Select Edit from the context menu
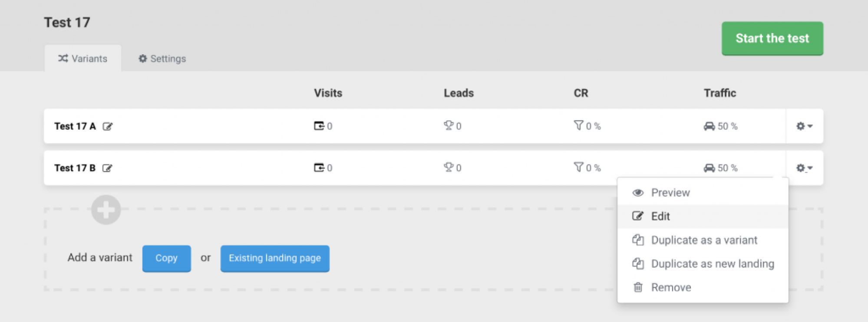Viewport: 868px width, 322px height. [x=660, y=216]
